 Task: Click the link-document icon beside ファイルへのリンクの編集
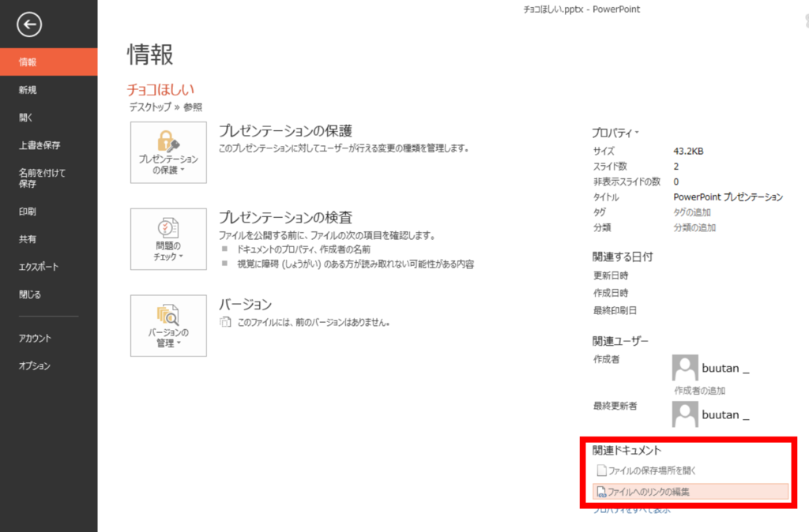[x=601, y=492]
